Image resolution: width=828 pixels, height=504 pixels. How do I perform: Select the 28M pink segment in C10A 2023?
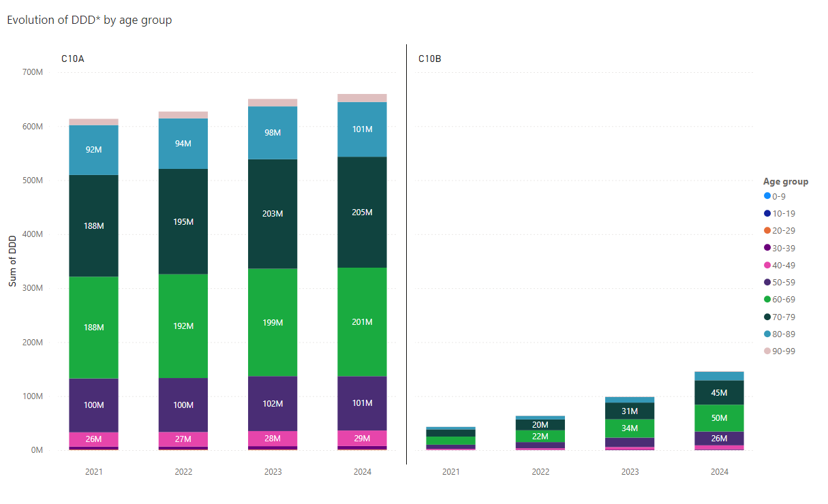(x=273, y=439)
